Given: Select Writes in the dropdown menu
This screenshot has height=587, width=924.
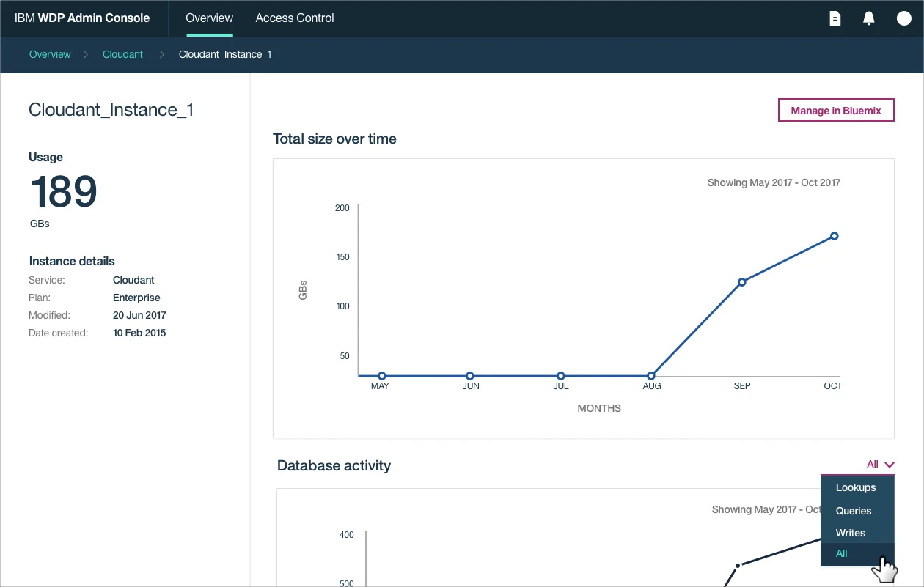Looking at the screenshot, I should click(x=857, y=533).
